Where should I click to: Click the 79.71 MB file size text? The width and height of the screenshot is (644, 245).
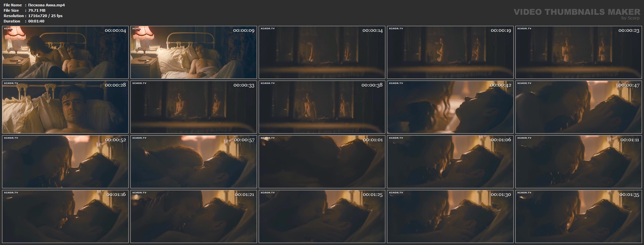tap(37, 10)
